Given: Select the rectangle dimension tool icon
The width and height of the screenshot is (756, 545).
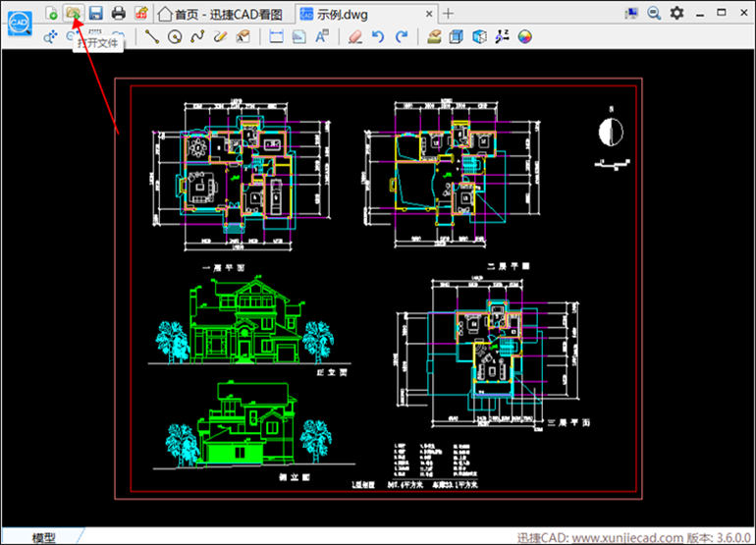Looking at the screenshot, I should (x=276, y=36).
